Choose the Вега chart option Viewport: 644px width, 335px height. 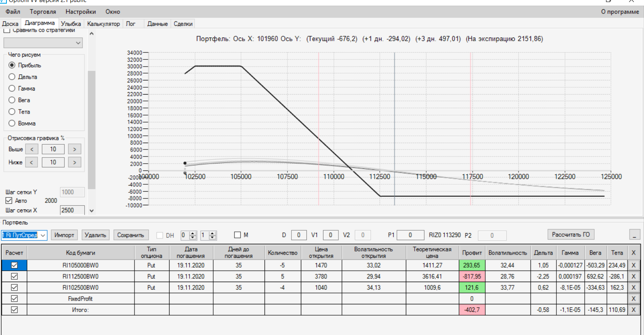point(12,100)
